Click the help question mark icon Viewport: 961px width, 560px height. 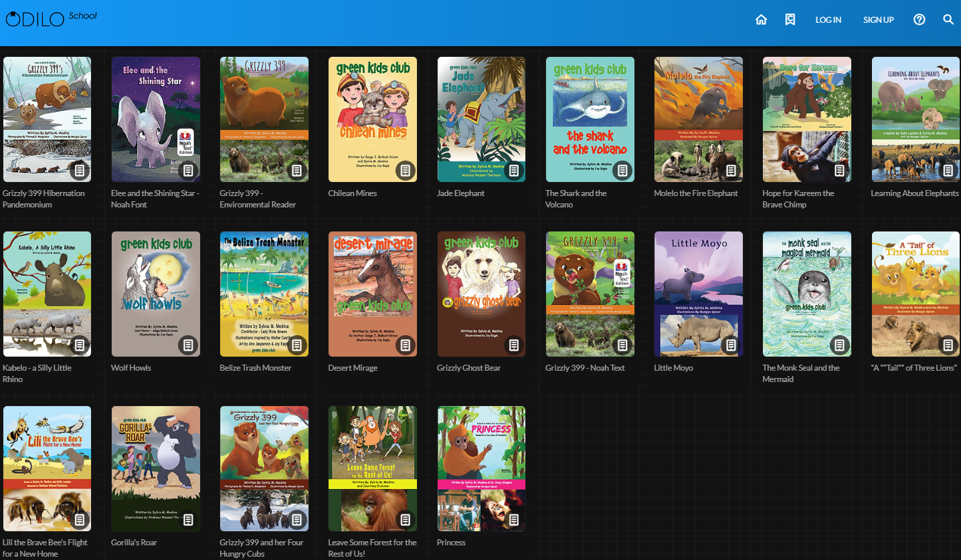(920, 19)
